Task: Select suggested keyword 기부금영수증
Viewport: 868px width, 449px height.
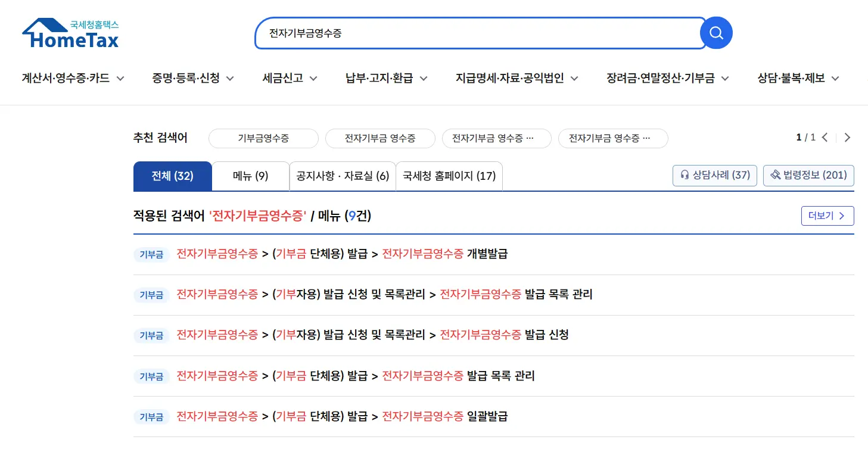Action: coord(263,138)
